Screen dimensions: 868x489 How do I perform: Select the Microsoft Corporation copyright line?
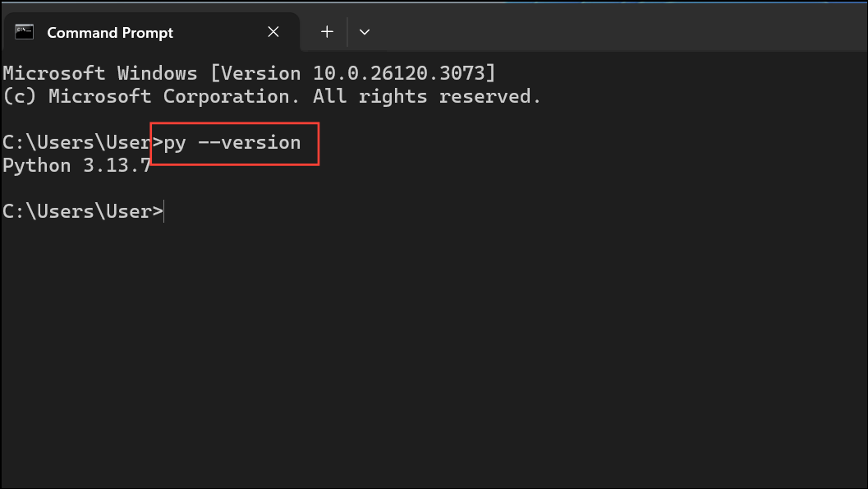271,95
